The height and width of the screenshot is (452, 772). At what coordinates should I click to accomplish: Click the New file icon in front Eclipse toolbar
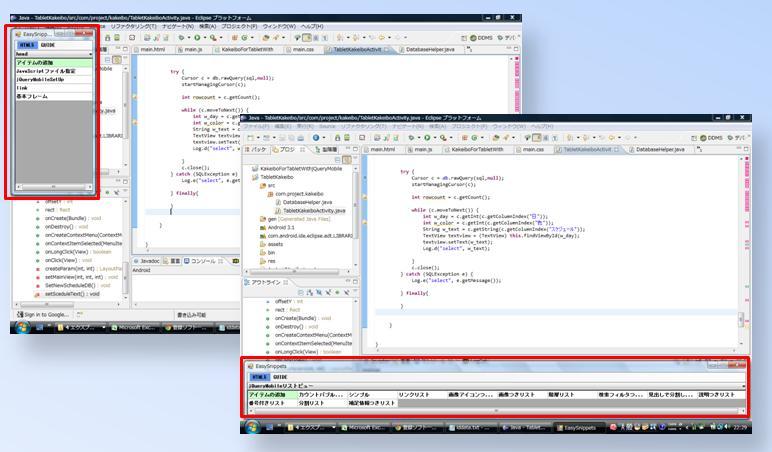(250, 138)
